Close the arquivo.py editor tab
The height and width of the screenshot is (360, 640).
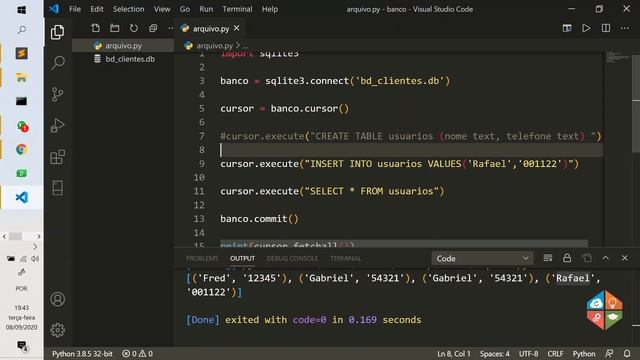(237, 28)
